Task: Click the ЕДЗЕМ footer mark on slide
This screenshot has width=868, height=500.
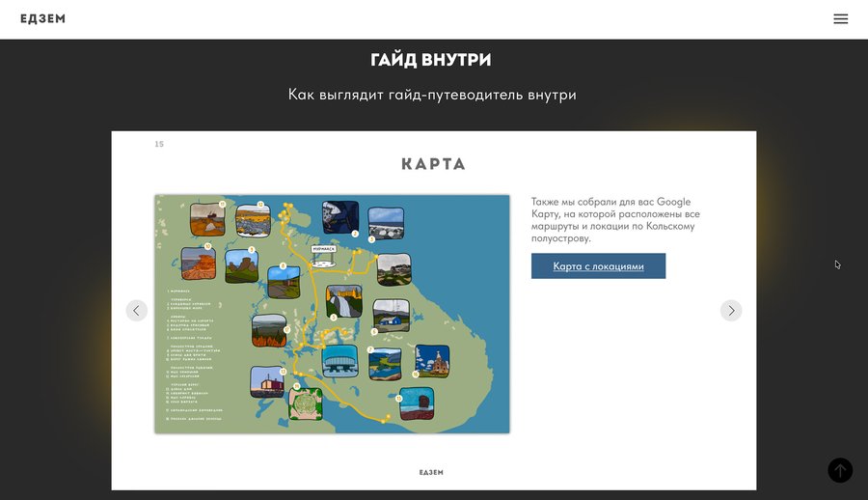Action: [x=431, y=472]
